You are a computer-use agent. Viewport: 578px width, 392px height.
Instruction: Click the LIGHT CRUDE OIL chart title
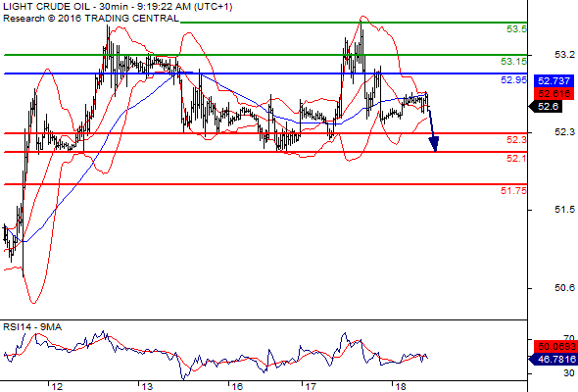pyautogui.click(x=118, y=7)
